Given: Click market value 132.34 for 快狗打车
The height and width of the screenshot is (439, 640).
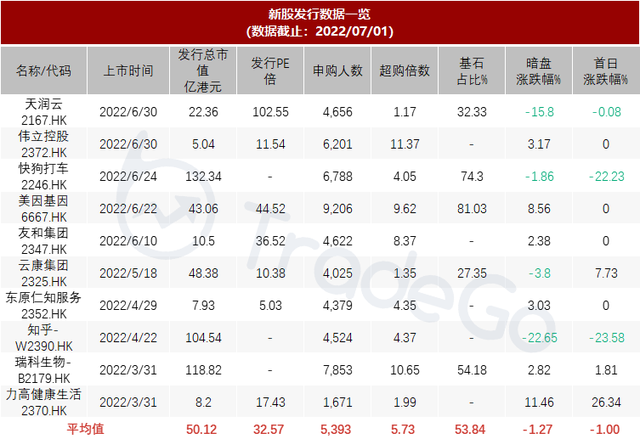Looking at the screenshot, I should [203, 176].
